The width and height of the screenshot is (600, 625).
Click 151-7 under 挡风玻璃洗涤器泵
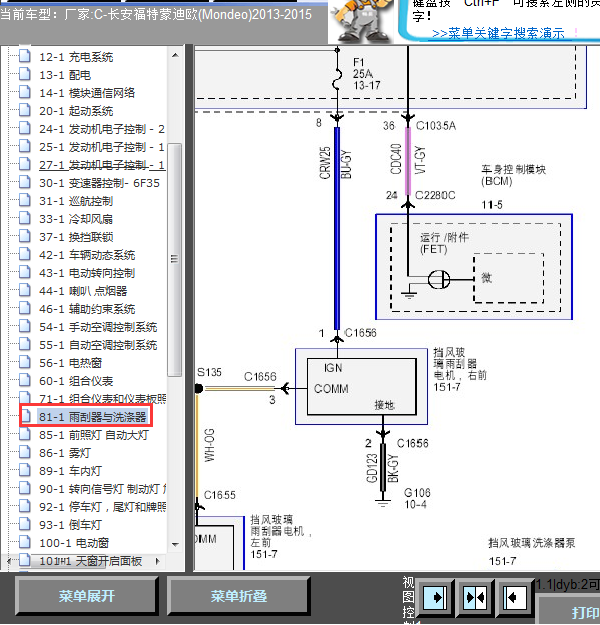pos(502,561)
